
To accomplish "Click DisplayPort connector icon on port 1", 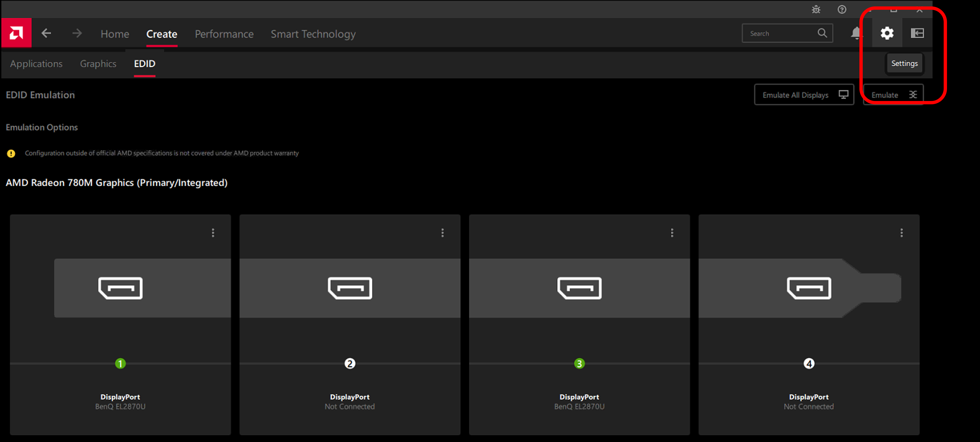I will pyautogui.click(x=120, y=288).
